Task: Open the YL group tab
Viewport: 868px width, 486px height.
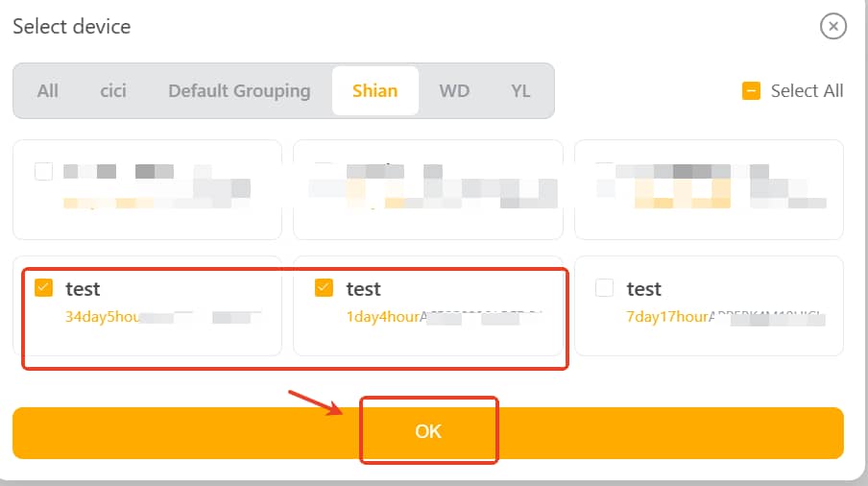Action: click(x=520, y=91)
